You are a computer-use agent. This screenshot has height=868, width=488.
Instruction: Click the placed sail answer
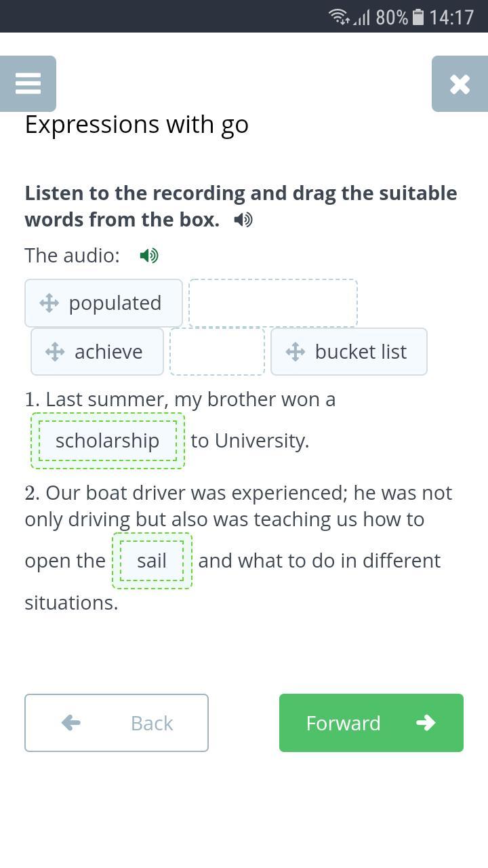(x=152, y=561)
